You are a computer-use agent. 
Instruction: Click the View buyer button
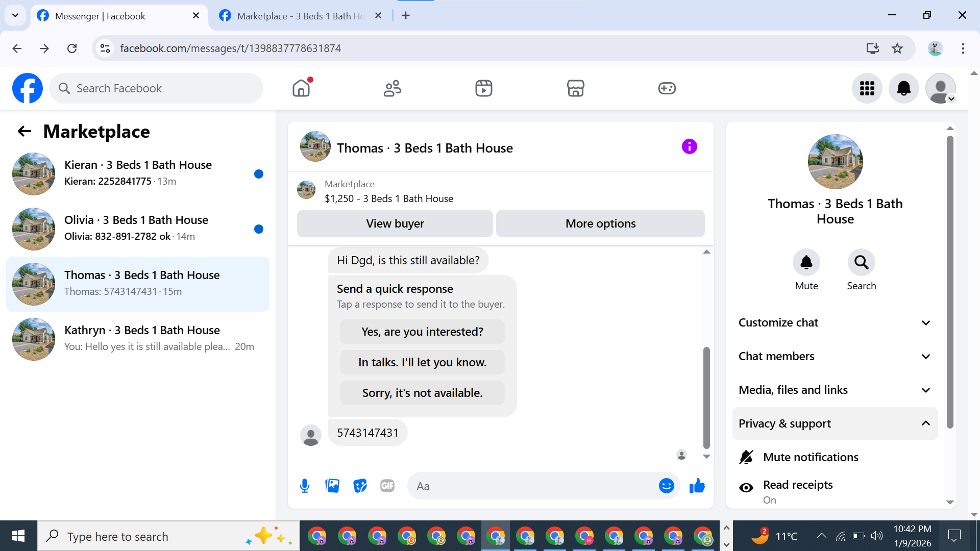395,223
